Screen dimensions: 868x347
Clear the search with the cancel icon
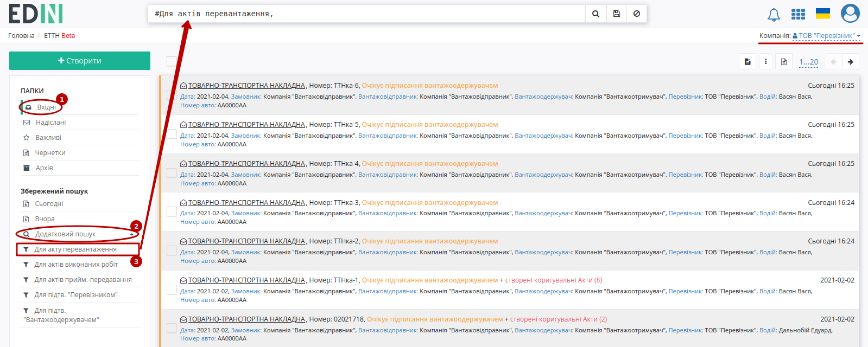point(637,14)
